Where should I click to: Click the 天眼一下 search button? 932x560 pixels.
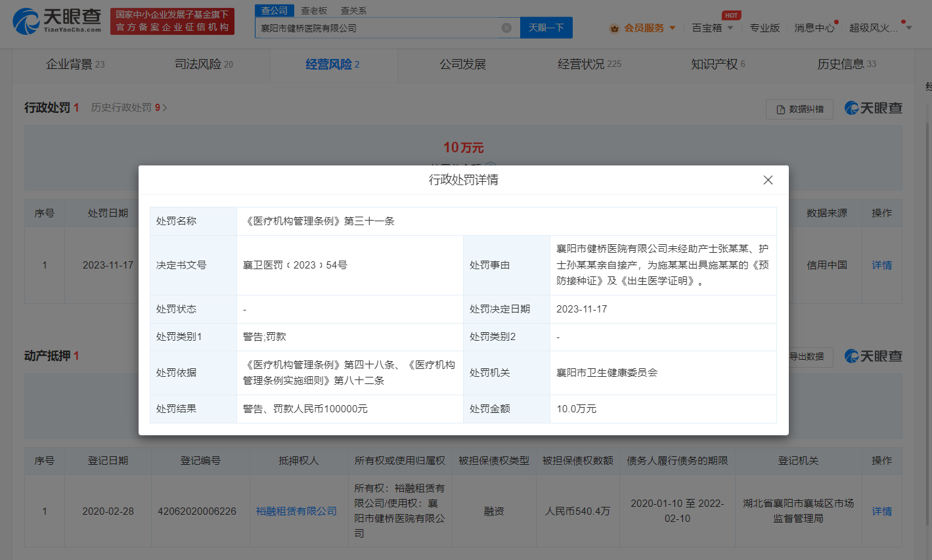(x=546, y=28)
